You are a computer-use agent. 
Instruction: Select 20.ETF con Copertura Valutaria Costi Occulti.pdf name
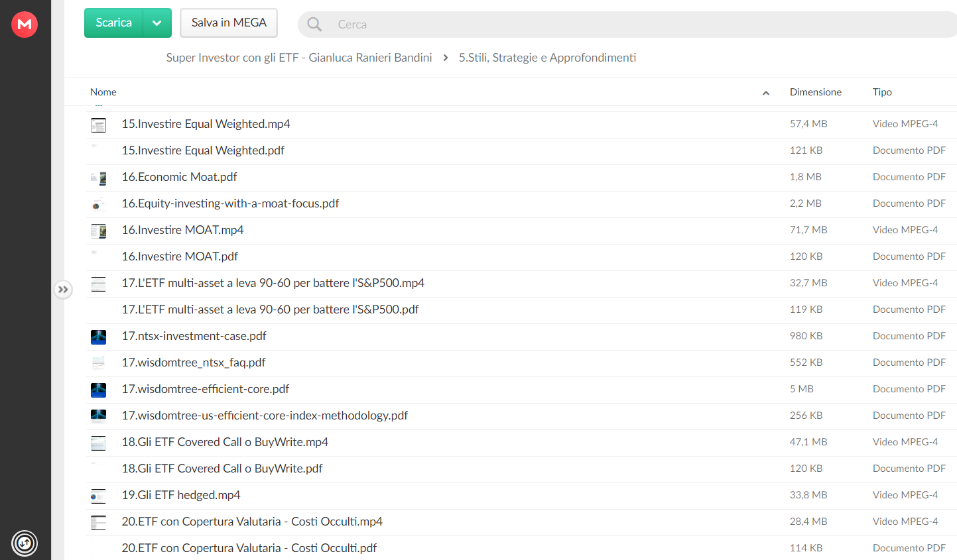(249, 548)
